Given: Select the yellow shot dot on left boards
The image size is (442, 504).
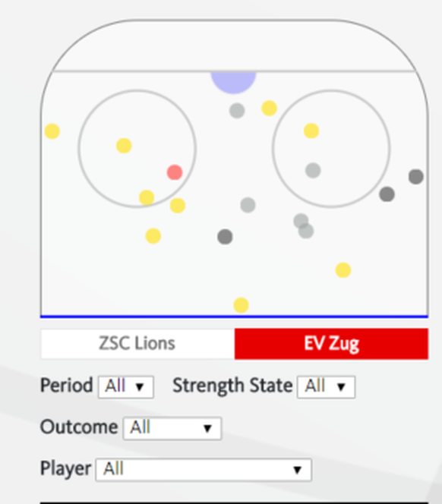Looking at the screenshot, I should (x=52, y=131).
